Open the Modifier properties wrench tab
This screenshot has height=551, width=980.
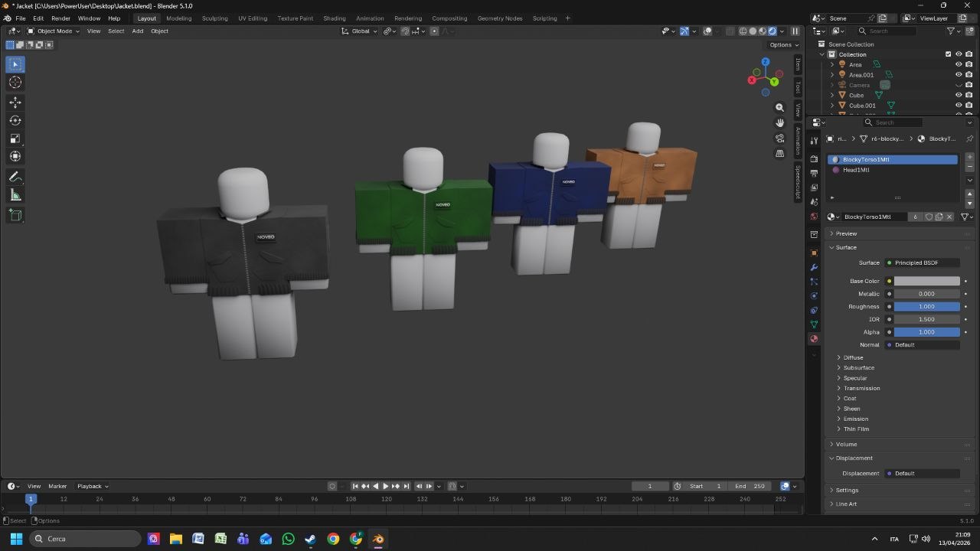[813, 267]
